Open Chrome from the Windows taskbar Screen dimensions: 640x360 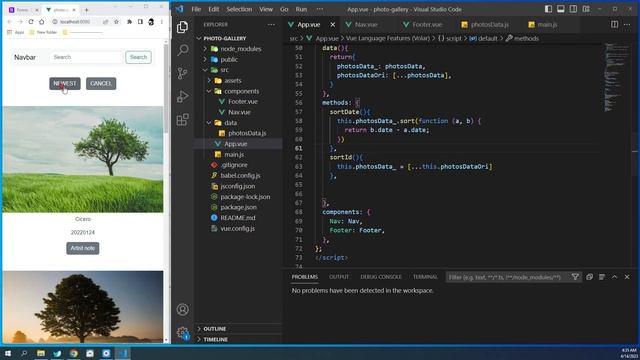(73, 353)
